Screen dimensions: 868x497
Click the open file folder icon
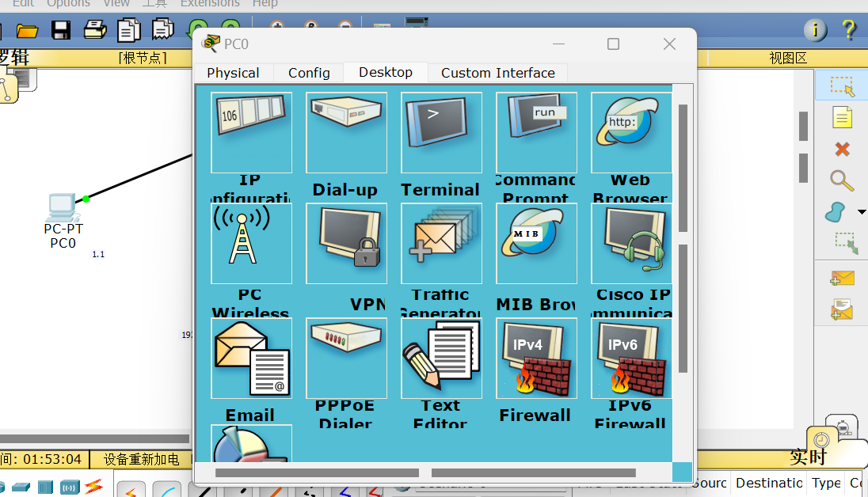coord(27,30)
